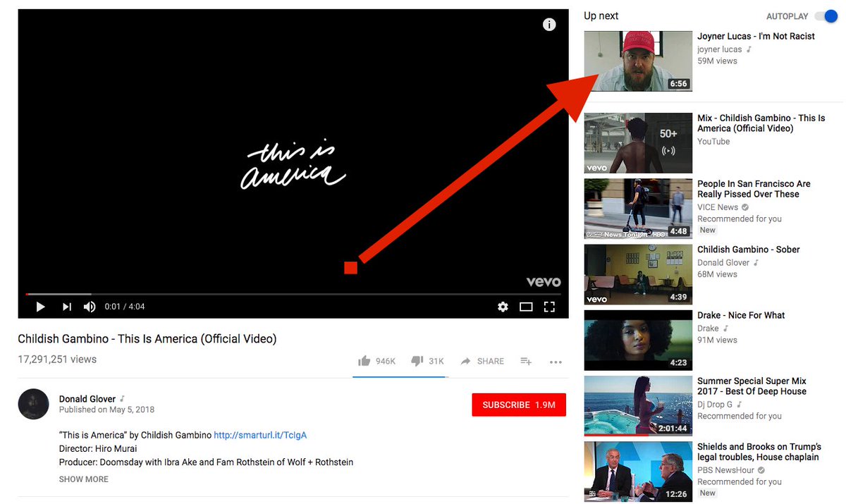Click Director: Hiro Murai description line

[x=98, y=449]
